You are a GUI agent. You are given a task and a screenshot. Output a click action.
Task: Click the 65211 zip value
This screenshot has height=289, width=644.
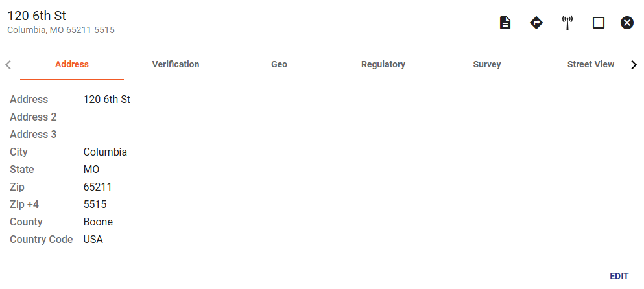pyautogui.click(x=97, y=187)
